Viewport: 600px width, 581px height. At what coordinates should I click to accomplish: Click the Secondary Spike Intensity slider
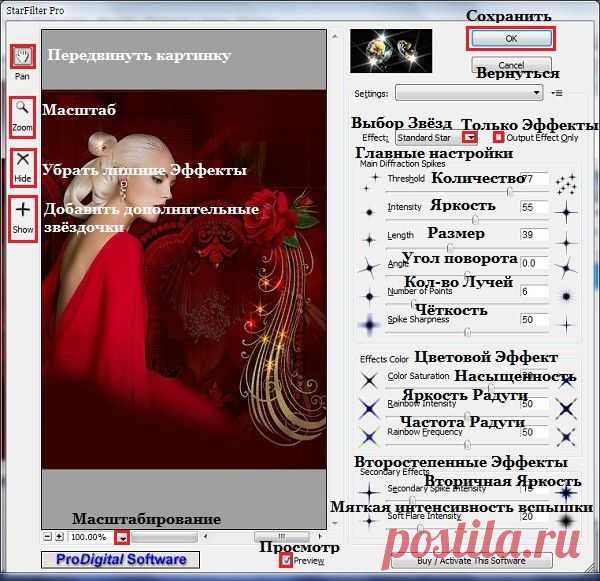(x=412, y=500)
